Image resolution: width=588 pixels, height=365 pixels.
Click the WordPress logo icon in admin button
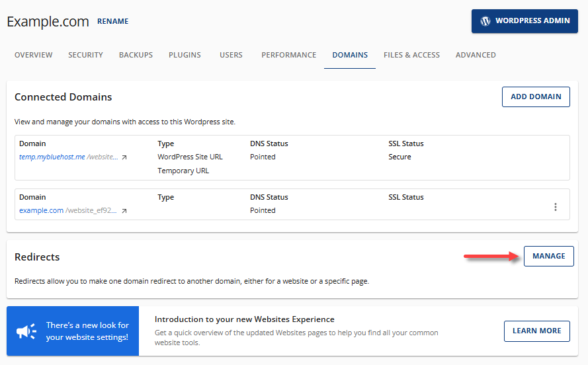tap(485, 21)
